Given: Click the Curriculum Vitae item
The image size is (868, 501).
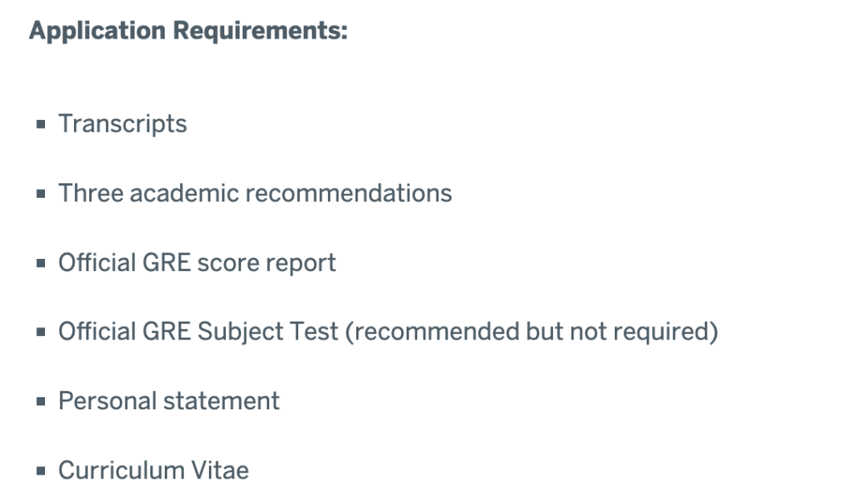Looking at the screenshot, I should click(154, 470).
